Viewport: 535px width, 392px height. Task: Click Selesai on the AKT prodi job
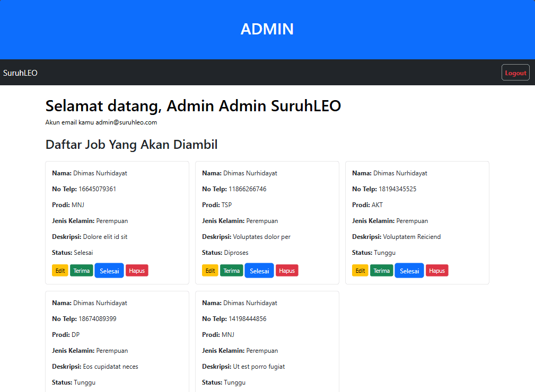[409, 271]
